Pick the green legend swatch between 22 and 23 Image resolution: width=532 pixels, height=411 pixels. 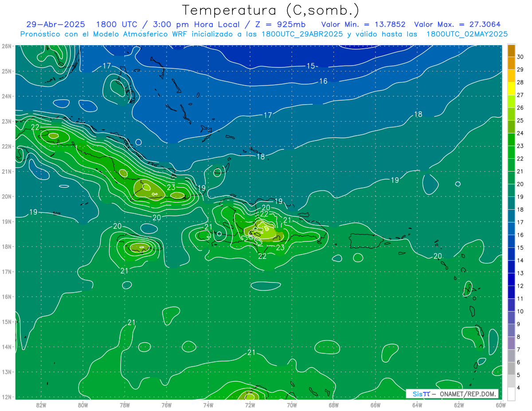[511, 152]
